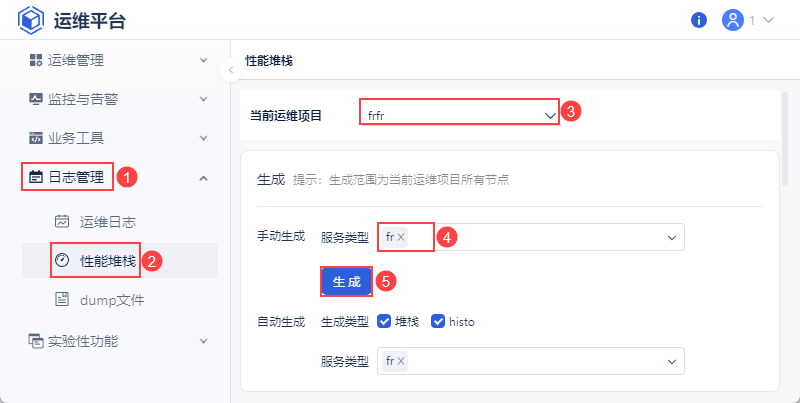The image size is (800, 403).
Task: Click the 业务工具 toolbox icon
Action: pyautogui.click(x=36, y=138)
